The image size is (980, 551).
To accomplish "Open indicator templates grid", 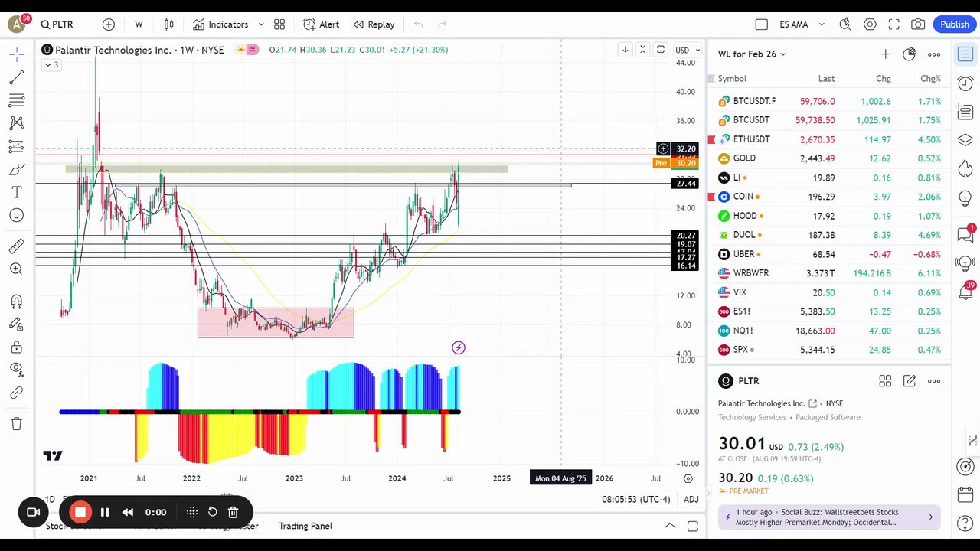I will [279, 24].
